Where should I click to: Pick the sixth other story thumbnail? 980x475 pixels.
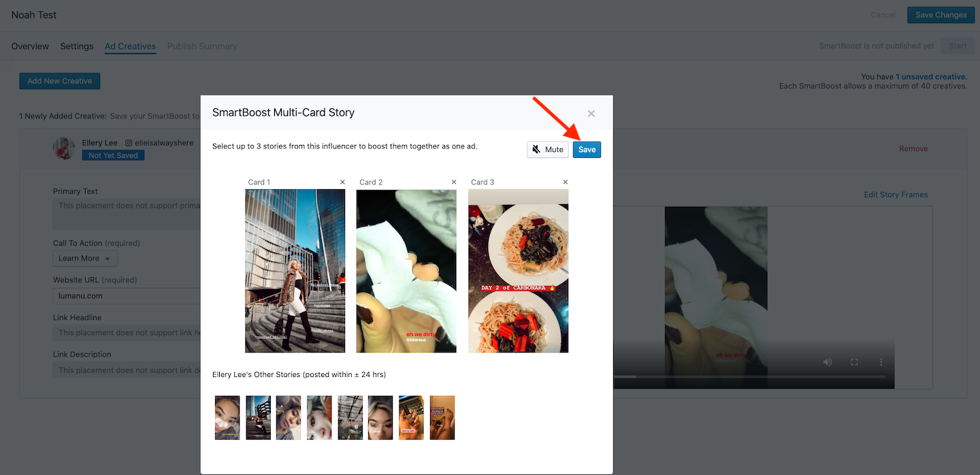click(380, 418)
